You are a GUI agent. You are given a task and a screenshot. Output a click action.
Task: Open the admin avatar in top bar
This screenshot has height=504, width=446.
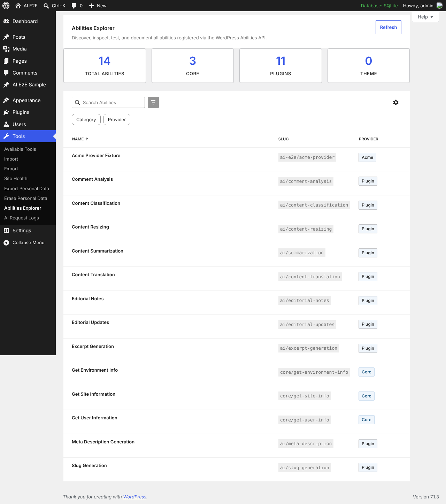(439, 6)
